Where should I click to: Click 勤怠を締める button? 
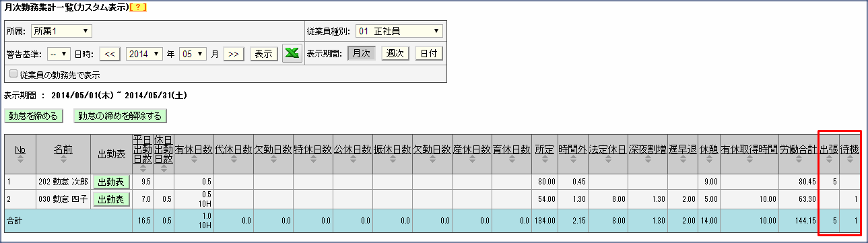tap(34, 115)
